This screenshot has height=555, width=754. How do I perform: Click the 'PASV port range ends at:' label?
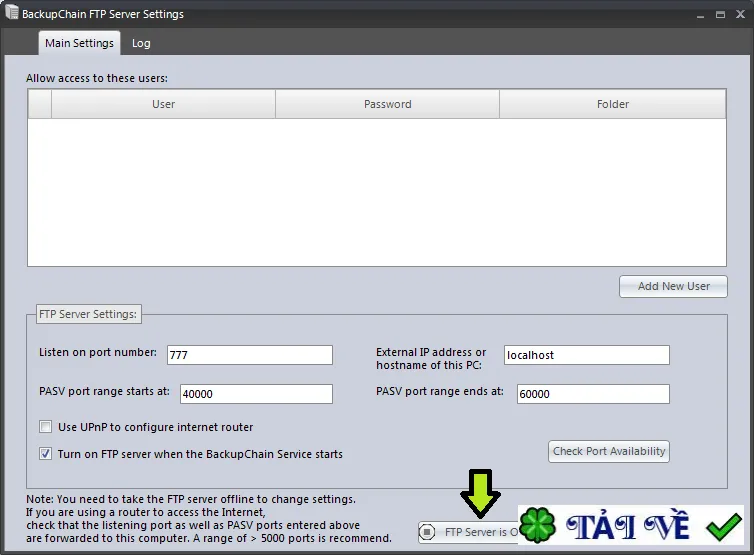(x=440, y=391)
